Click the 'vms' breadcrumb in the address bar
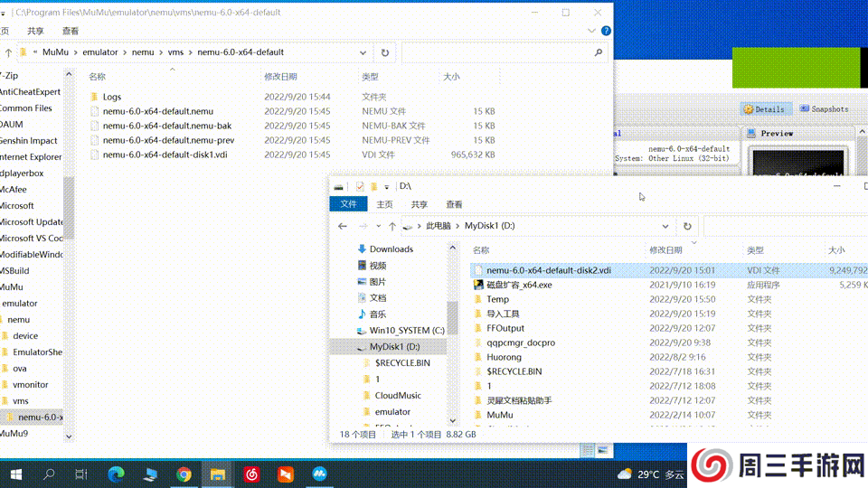 (174, 52)
